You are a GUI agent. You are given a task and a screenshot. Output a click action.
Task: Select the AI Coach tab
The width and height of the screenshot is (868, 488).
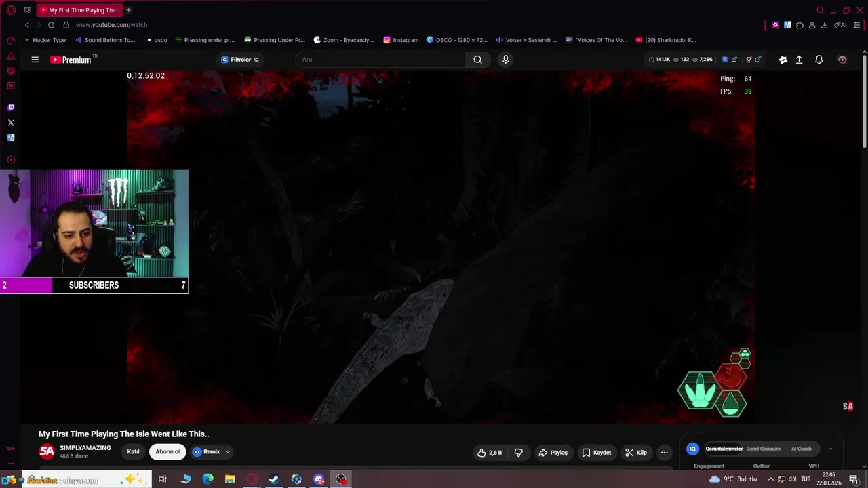[x=802, y=449]
